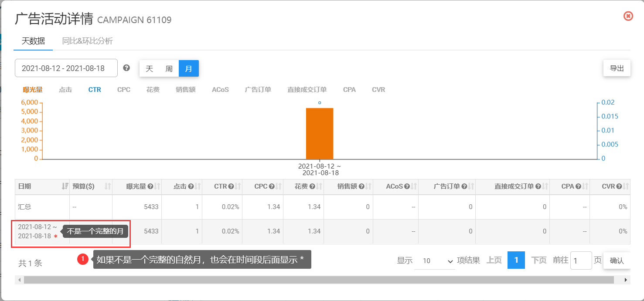Sort by CPC using sort arrows

(279, 186)
